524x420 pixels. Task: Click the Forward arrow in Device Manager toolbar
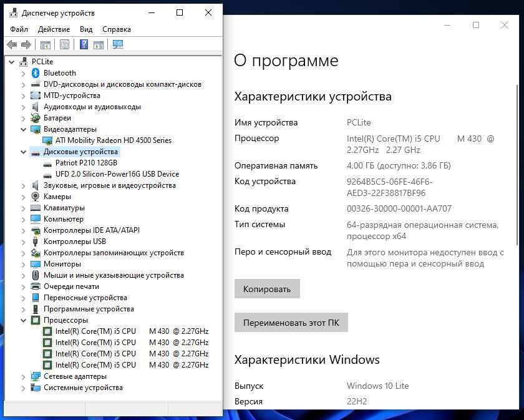pyautogui.click(x=26, y=44)
